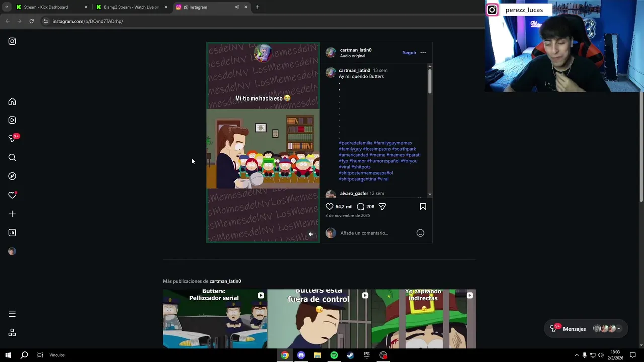The height and width of the screenshot is (362, 644).
Task: Click the #southpark hashtag
Action: (404, 149)
